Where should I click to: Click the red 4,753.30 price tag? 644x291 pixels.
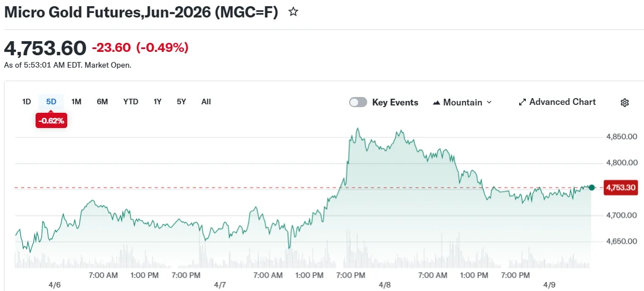click(x=620, y=188)
